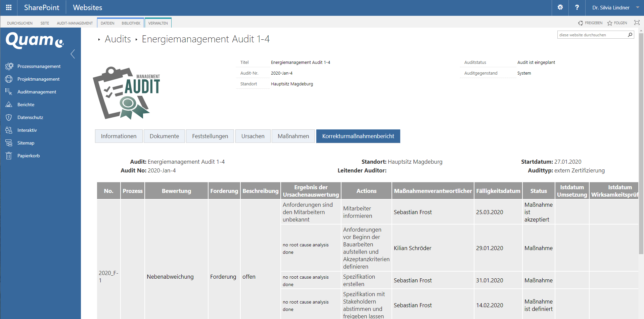Click the Datenschutz shield icon
The width and height of the screenshot is (644, 319).
[9, 118]
